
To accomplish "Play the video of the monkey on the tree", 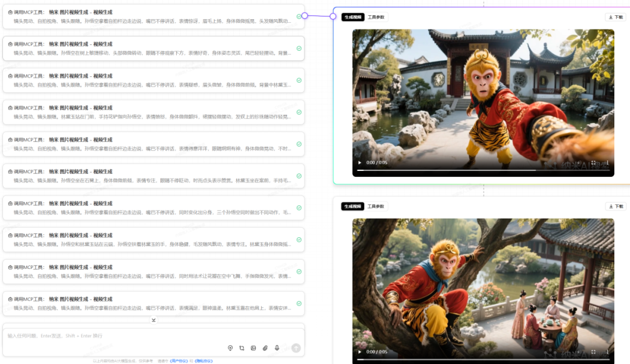I will [359, 352].
